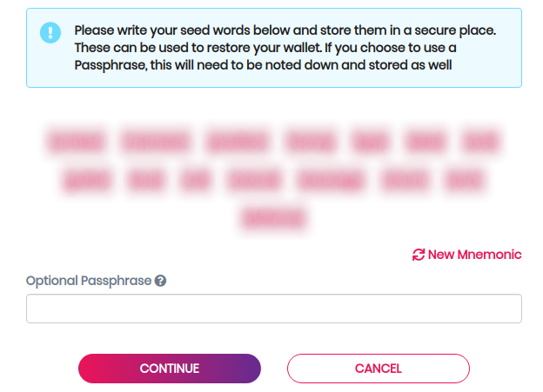
Task: Select the second blurred seed word in the middle row
Action: click(x=146, y=180)
